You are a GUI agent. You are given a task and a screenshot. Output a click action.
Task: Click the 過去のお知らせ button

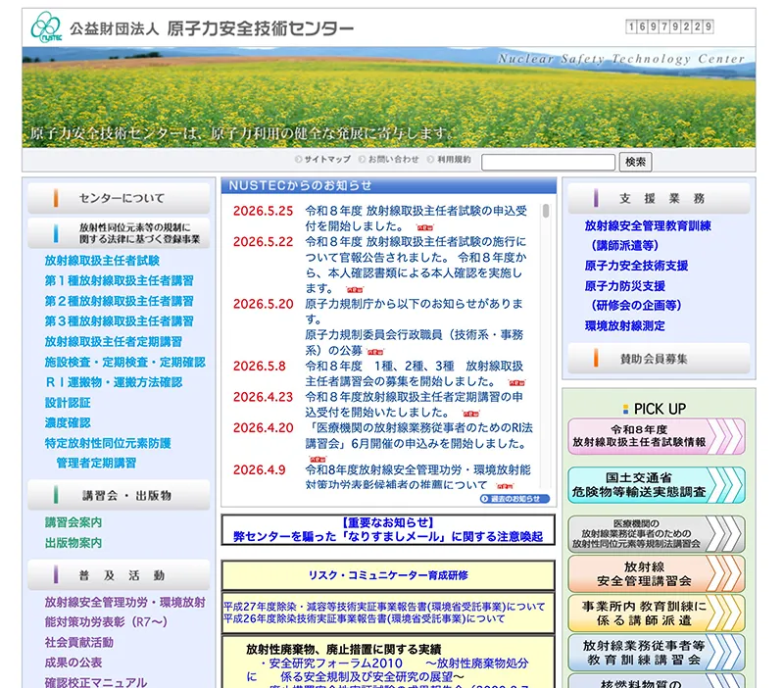(514, 499)
